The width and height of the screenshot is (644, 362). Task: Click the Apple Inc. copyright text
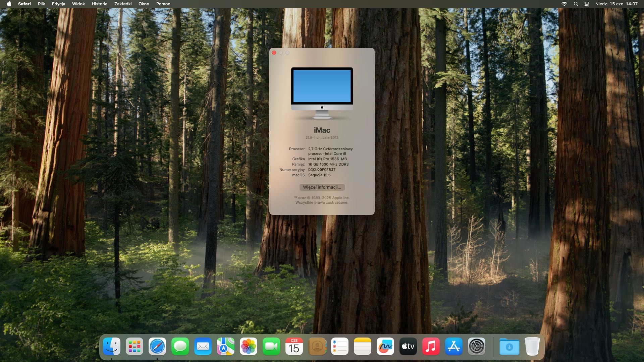(x=322, y=200)
